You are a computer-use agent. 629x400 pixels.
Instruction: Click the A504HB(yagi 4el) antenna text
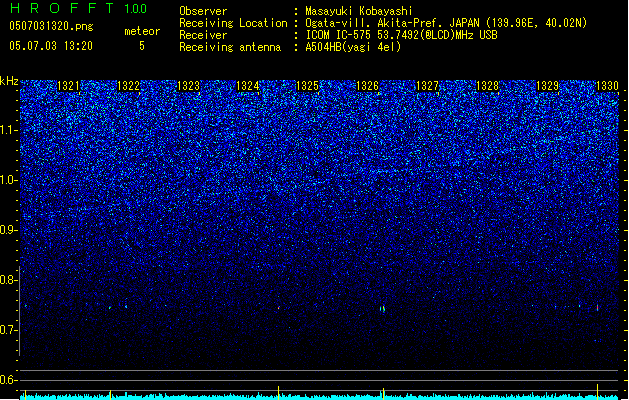[353, 47]
